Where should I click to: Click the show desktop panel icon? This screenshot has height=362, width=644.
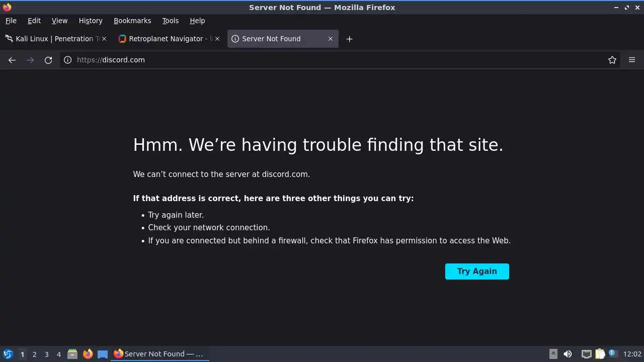click(x=103, y=354)
